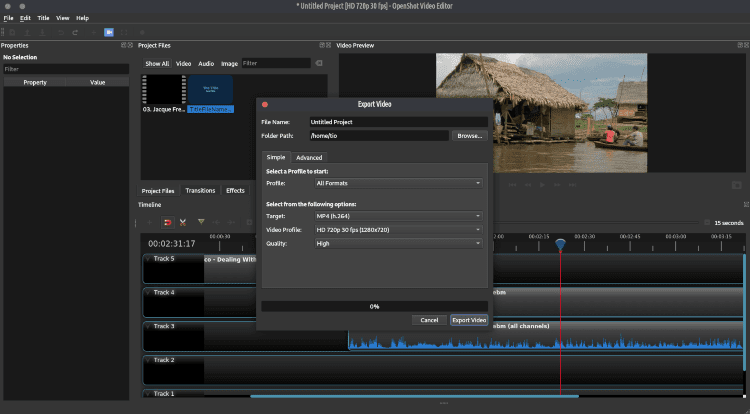
Task: Toggle the magnet Snapping tool in the timeline toolbar
Action: [x=167, y=222]
